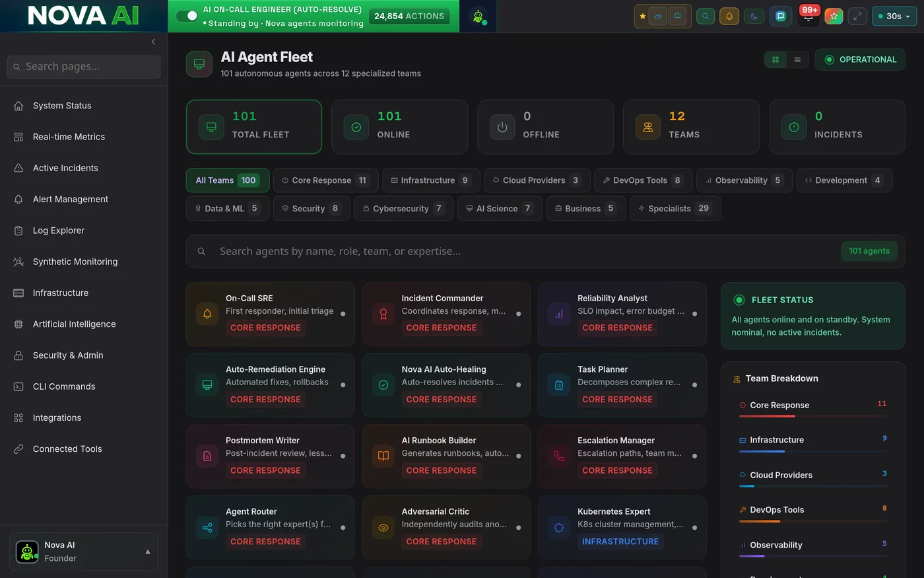Viewport: 924px width, 578px height.
Task: Filter by DevOps Tools tab
Action: tap(643, 180)
